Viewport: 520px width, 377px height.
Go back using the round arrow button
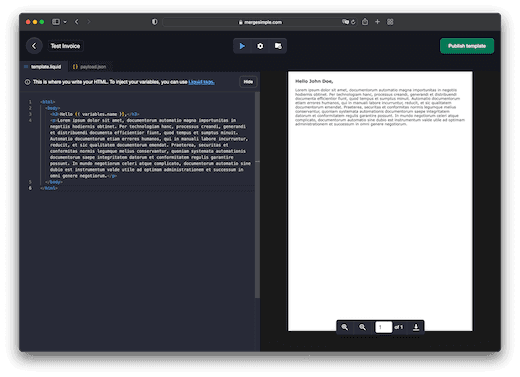pos(34,46)
